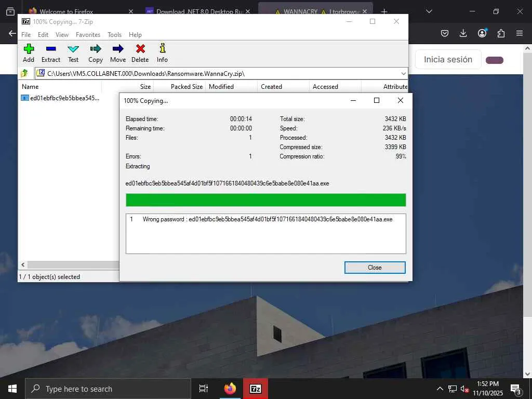The width and height of the screenshot is (532, 399).
Task: Click the Firefox taskbar icon
Action: 230,389
